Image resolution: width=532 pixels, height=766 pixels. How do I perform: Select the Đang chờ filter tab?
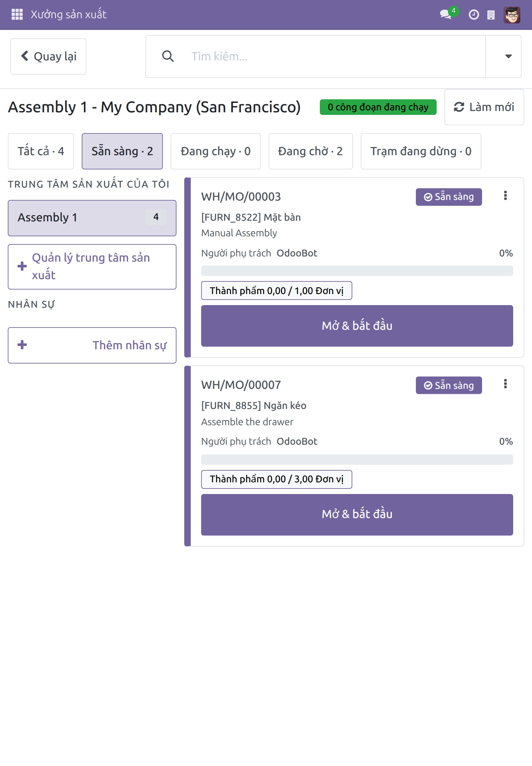coord(311,151)
